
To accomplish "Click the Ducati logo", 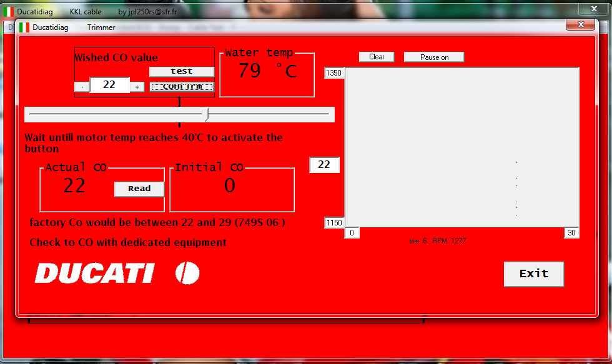I will coord(117,273).
